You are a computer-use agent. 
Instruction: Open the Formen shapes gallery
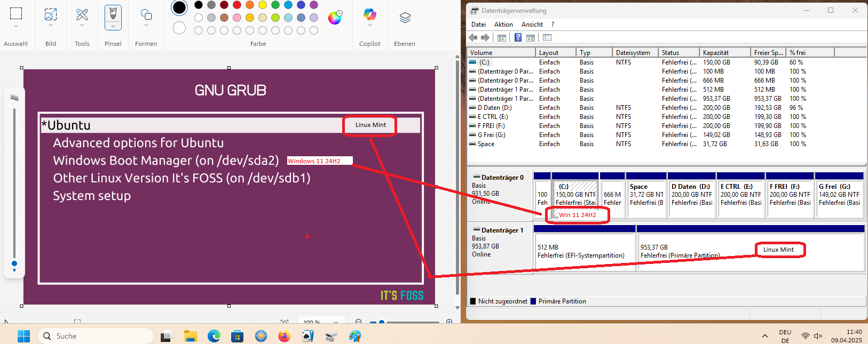pyautogui.click(x=146, y=14)
